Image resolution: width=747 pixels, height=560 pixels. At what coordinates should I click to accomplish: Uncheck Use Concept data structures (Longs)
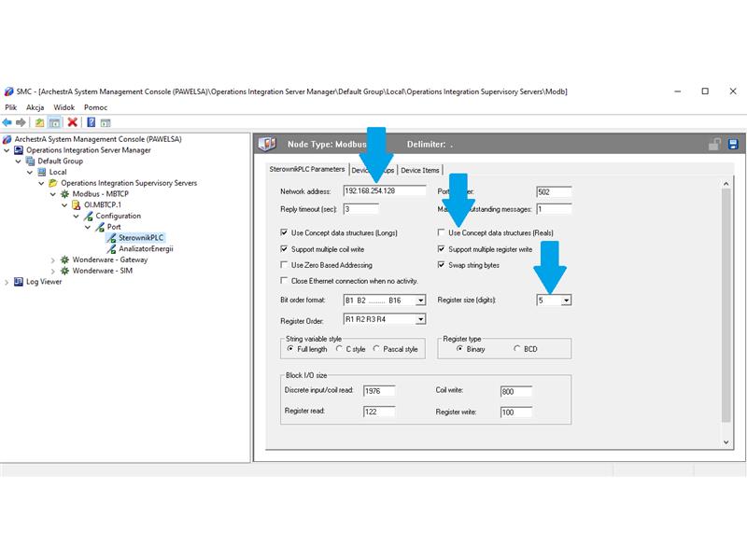[x=284, y=232]
